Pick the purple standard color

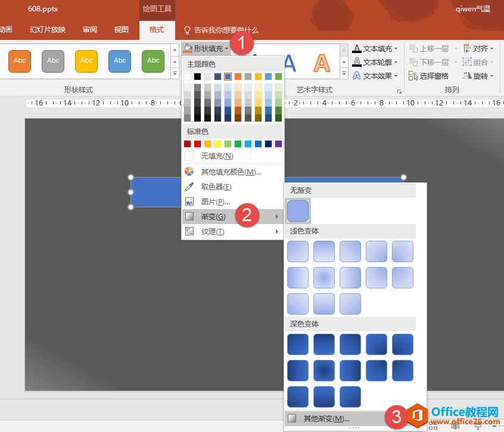[x=278, y=144]
